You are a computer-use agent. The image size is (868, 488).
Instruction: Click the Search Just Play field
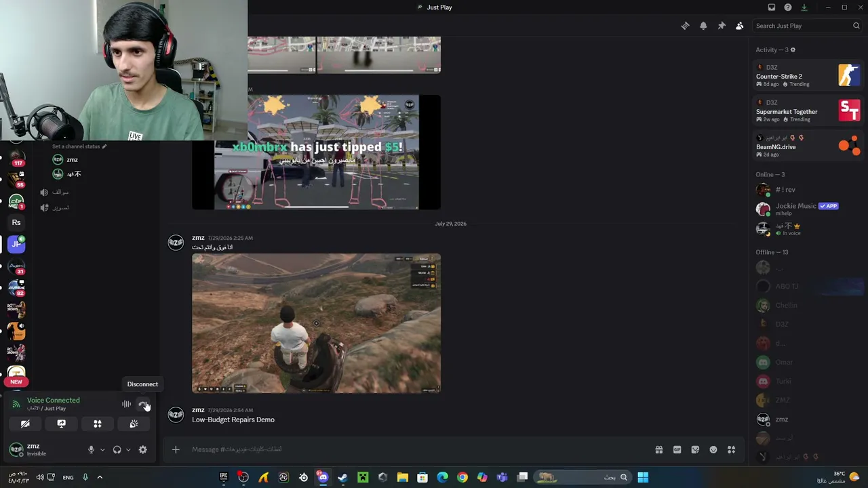tap(806, 26)
